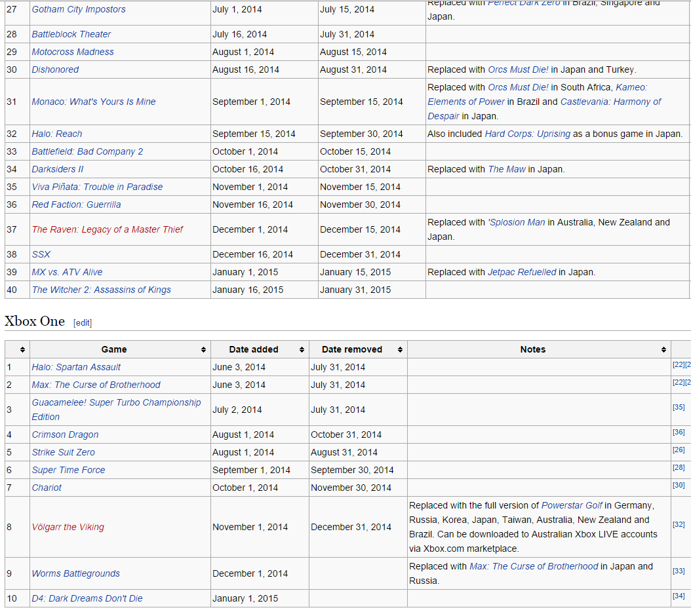
Task: Open Powerstar Golf link in notes
Action: pos(572,505)
